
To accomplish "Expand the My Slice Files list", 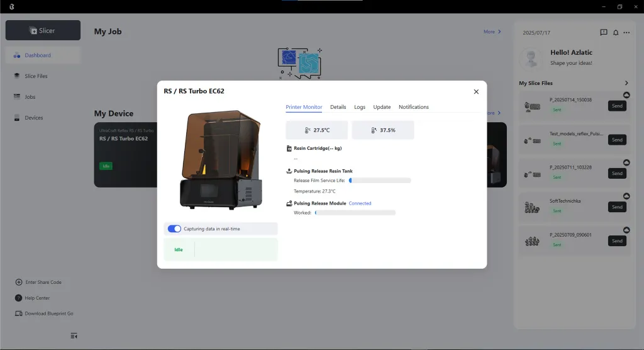I will click(x=626, y=83).
